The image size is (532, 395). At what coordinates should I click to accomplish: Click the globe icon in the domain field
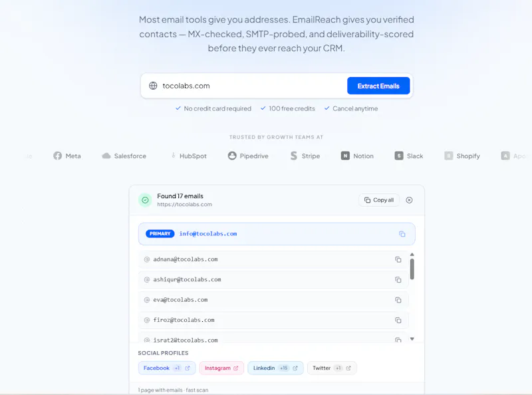point(153,86)
